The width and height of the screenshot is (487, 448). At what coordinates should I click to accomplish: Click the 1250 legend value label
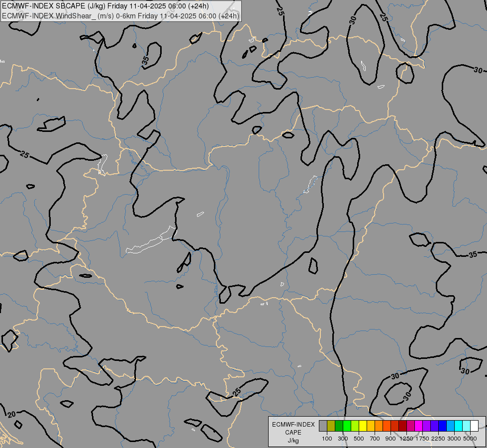[406, 439]
